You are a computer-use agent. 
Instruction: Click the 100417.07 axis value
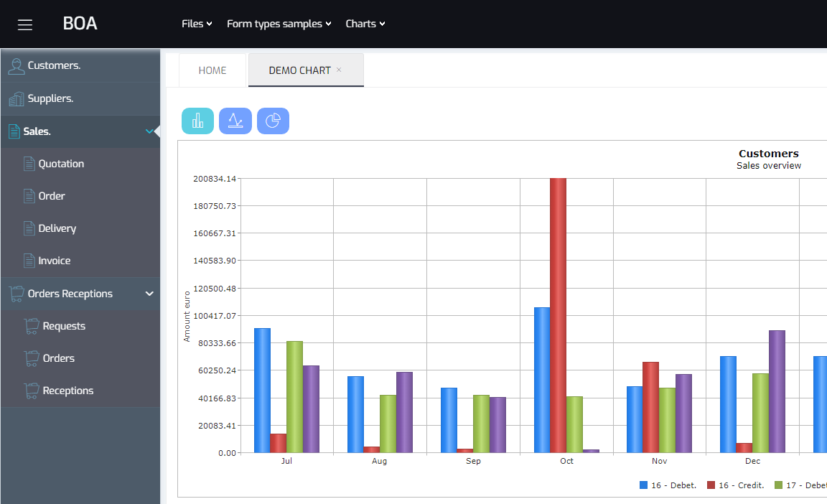(215, 316)
